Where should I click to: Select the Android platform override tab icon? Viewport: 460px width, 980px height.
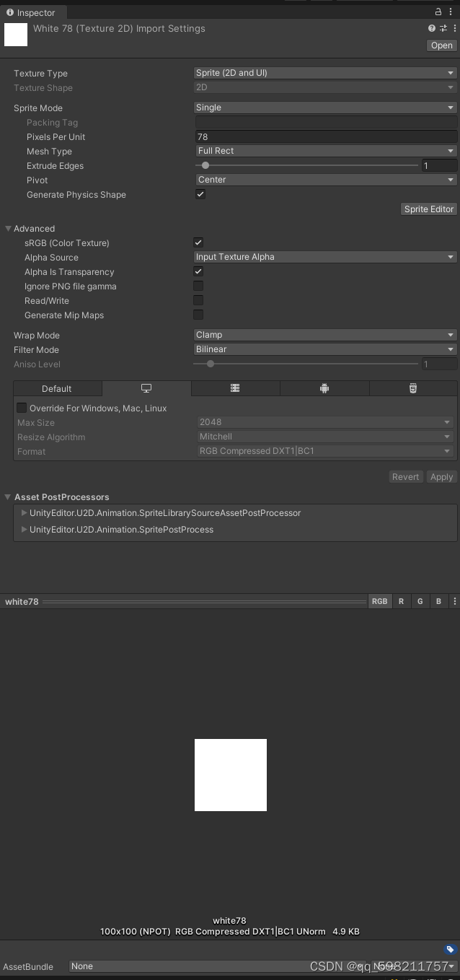[324, 388]
